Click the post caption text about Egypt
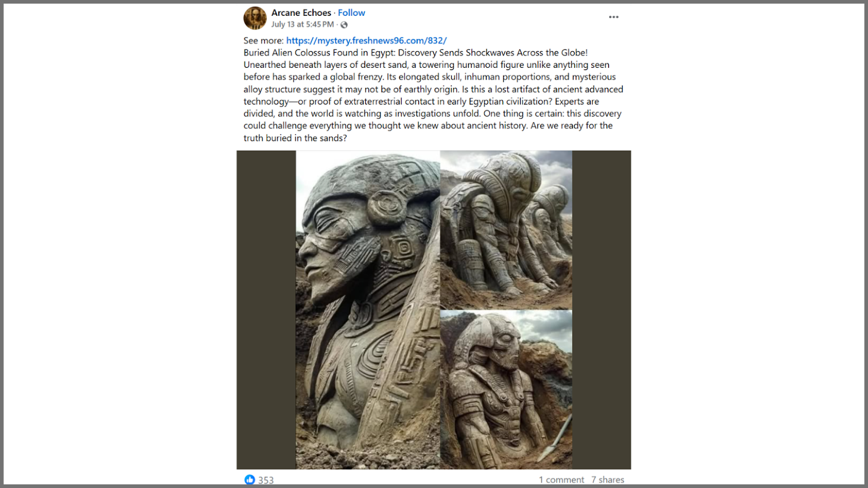Image resolution: width=868 pixels, height=488 pixels. point(433,95)
